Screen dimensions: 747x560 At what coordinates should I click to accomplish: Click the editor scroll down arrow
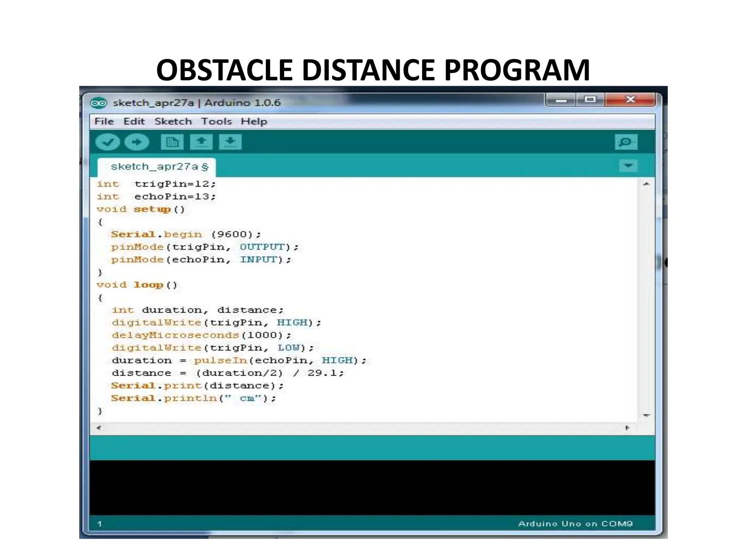tap(646, 415)
